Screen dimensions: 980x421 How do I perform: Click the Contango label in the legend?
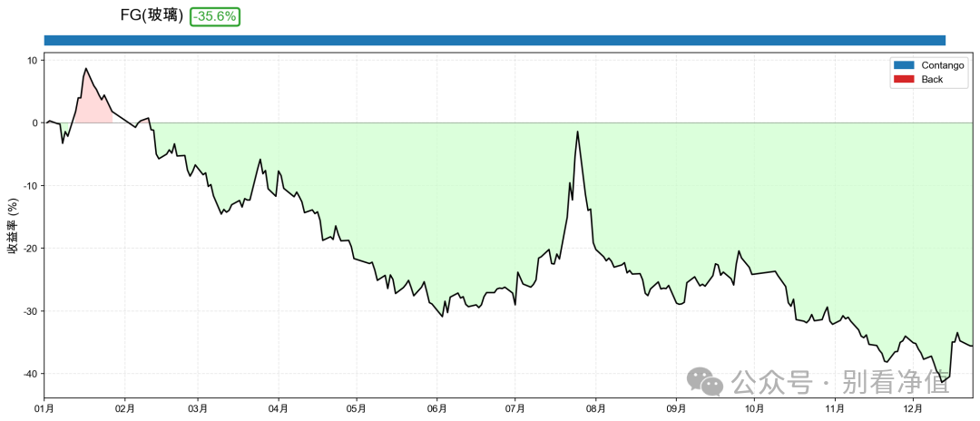[942, 65]
